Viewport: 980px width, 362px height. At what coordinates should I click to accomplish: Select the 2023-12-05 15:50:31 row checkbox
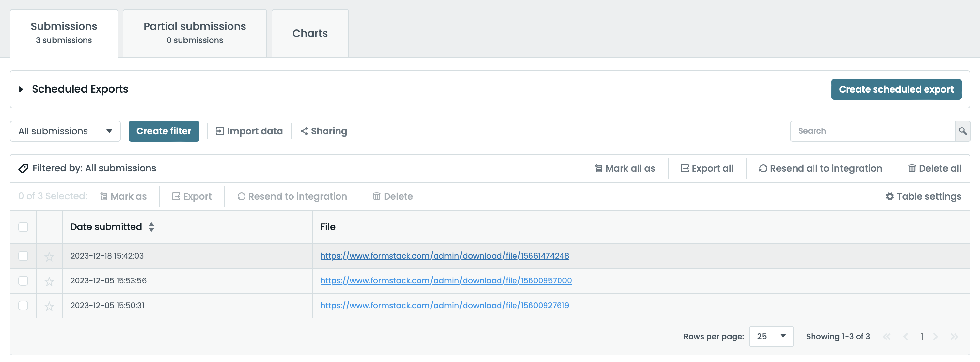point(23,306)
